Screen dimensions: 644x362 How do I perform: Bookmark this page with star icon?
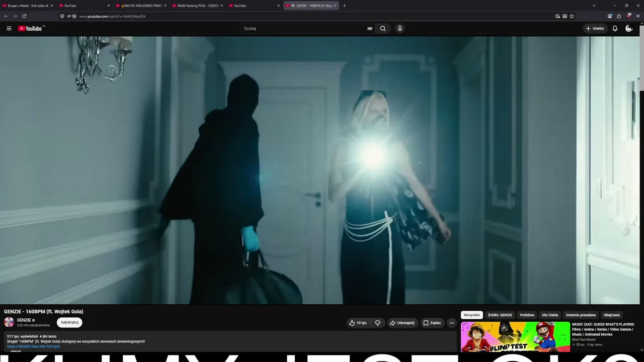coord(572,16)
